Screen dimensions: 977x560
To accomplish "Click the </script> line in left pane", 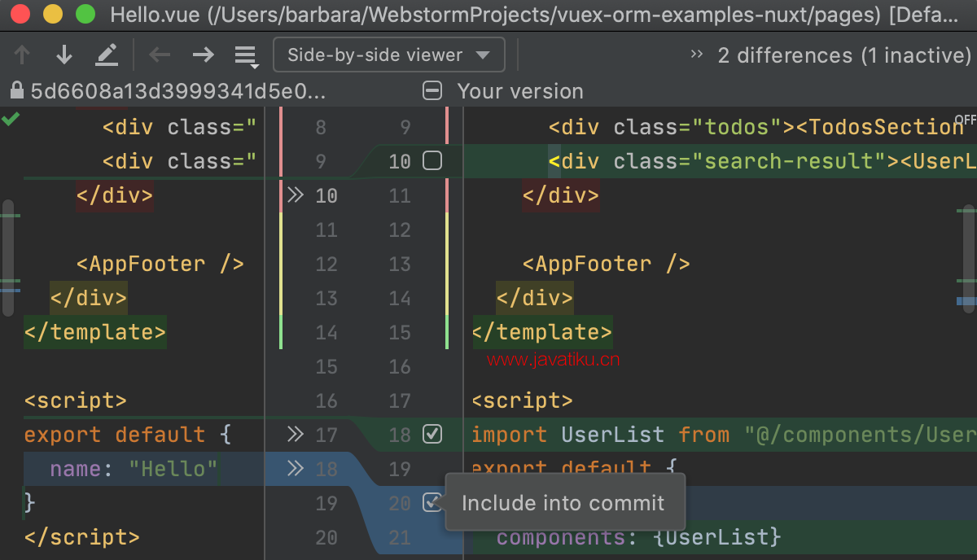I will [x=82, y=537].
